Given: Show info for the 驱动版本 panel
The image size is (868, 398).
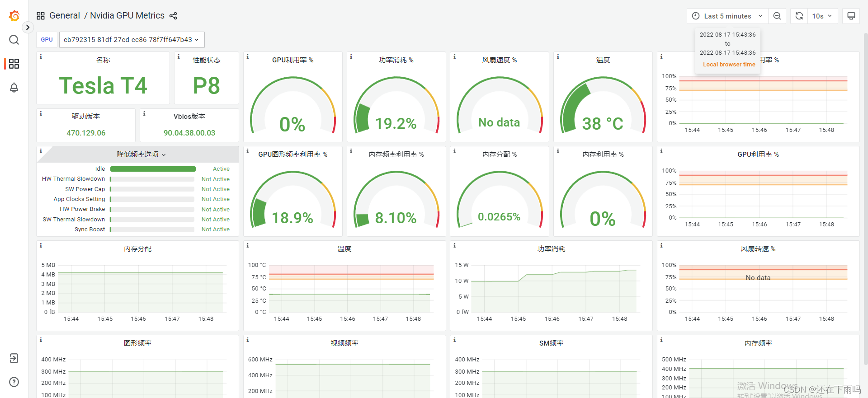Looking at the screenshot, I should [x=41, y=113].
